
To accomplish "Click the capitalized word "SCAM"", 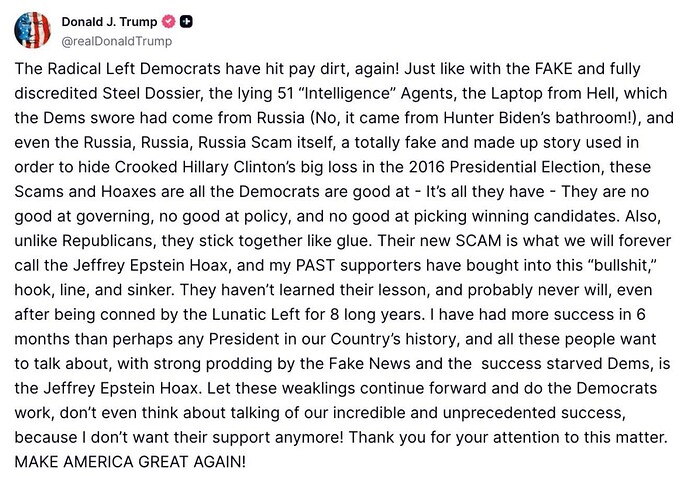I will click(x=478, y=241).
